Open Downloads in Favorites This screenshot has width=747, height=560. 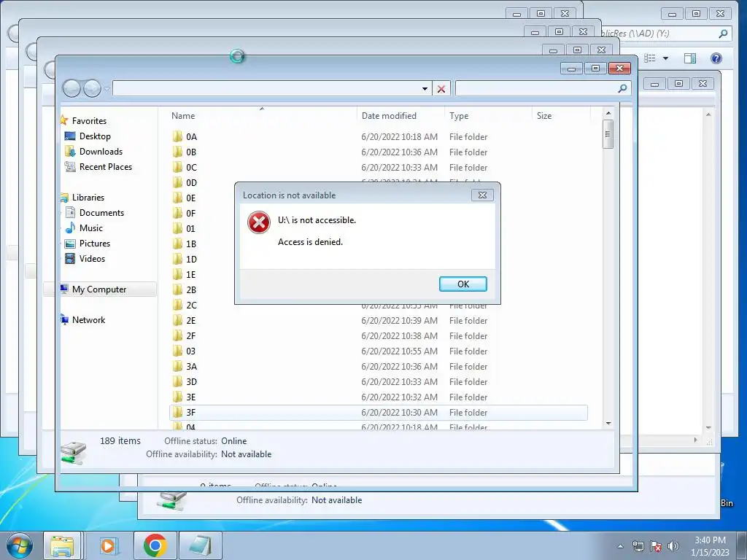pyautogui.click(x=101, y=152)
